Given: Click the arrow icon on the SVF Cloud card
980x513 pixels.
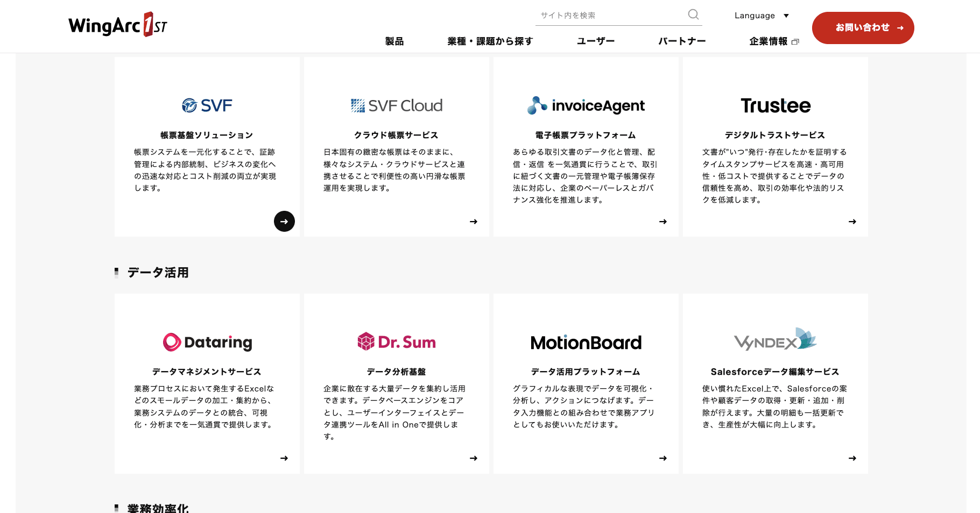Looking at the screenshot, I should pos(474,222).
